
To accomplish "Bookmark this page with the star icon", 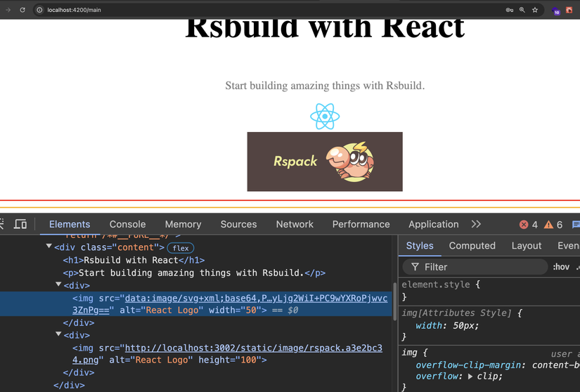I will click(x=535, y=10).
